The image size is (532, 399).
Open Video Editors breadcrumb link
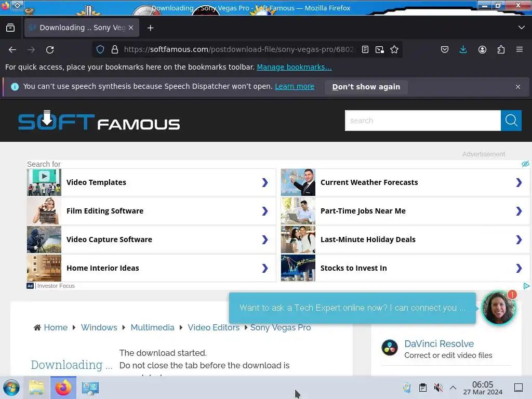click(x=214, y=327)
